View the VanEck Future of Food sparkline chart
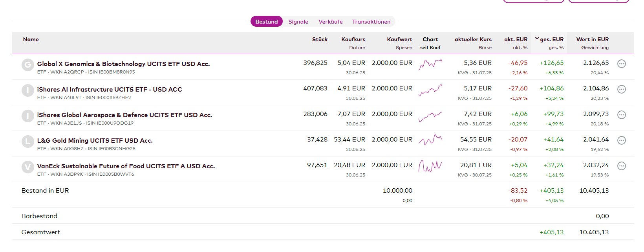644x252 pixels. pyautogui.click(x=430, y=166)
